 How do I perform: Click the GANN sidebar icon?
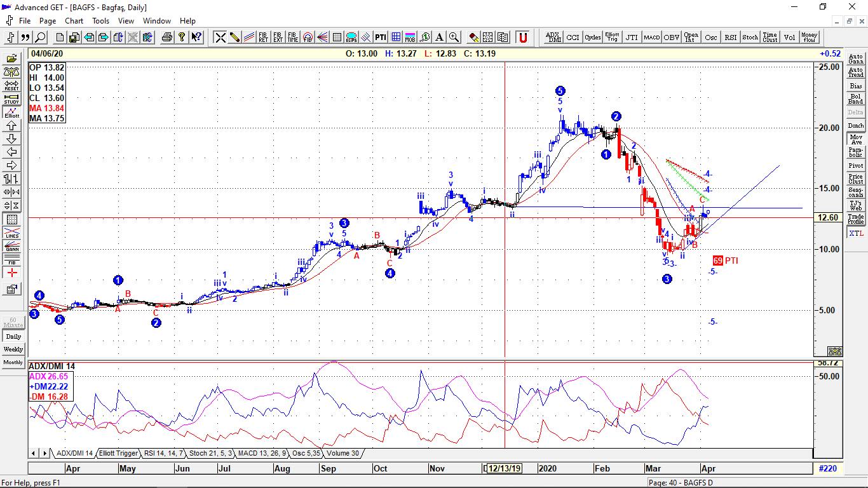point(11,246)
